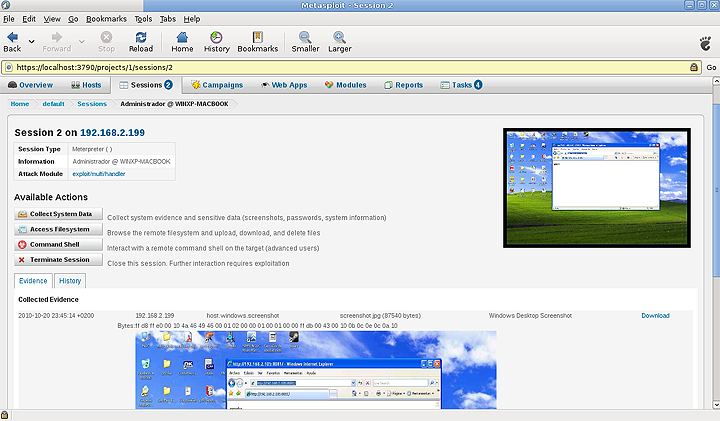This screenshot has width=720, height=421.
Task: Click Terminate Session button
Action: pos(58,259)
